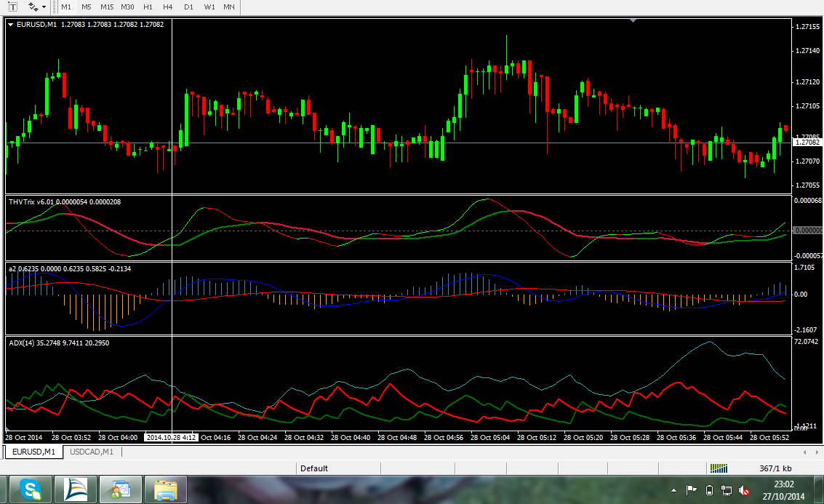Viewport: 824px width, 504px height.
Task: Switch chart to W1 timeframe
Action: click(209, 7)
